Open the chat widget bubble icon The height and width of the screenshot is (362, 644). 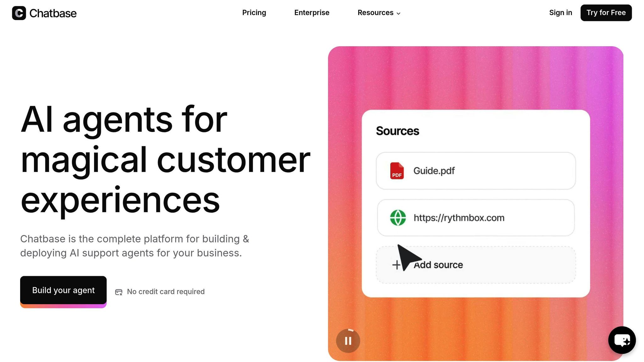pos(622,340)
